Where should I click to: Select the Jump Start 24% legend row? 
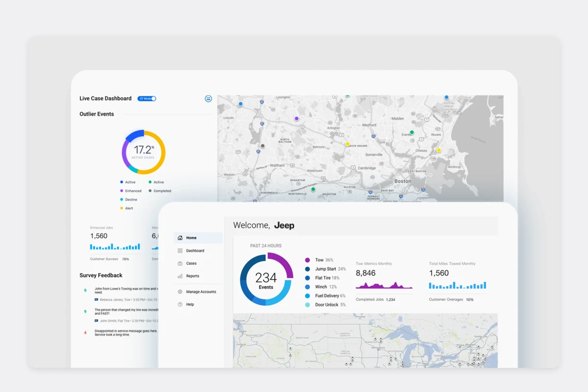click(x=325, y=269)
